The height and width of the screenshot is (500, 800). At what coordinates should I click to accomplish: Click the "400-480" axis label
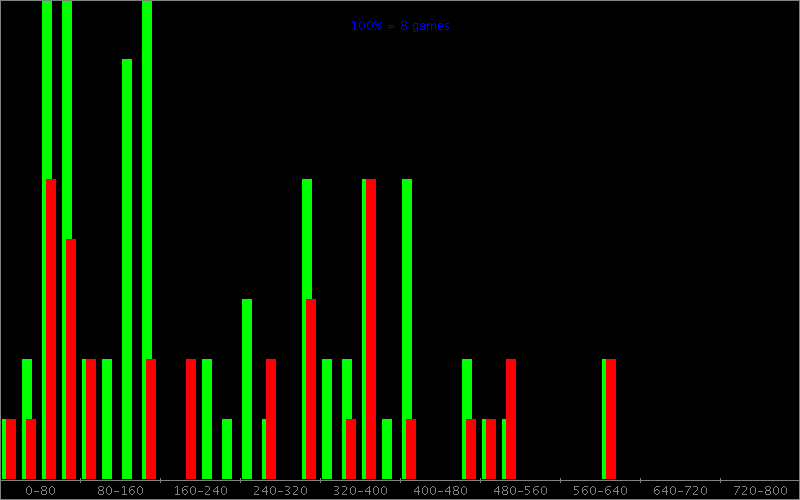pyautogui.click(x=440, y=491)
